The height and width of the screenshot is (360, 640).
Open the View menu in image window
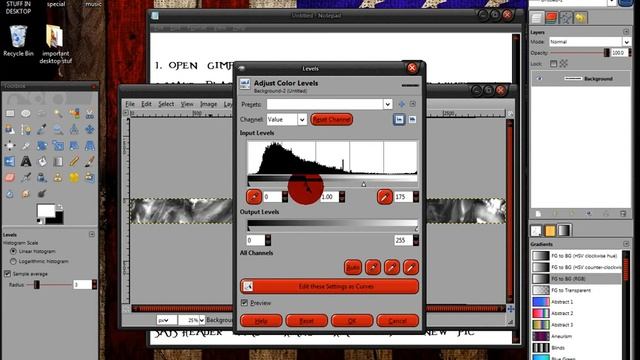[x=187, y=104]
